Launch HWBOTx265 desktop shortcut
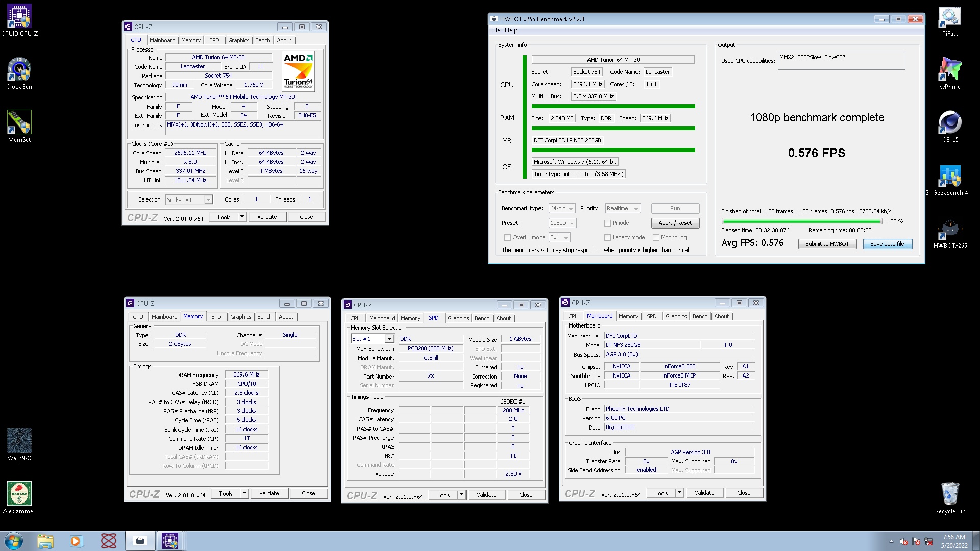 click(950, 233)
